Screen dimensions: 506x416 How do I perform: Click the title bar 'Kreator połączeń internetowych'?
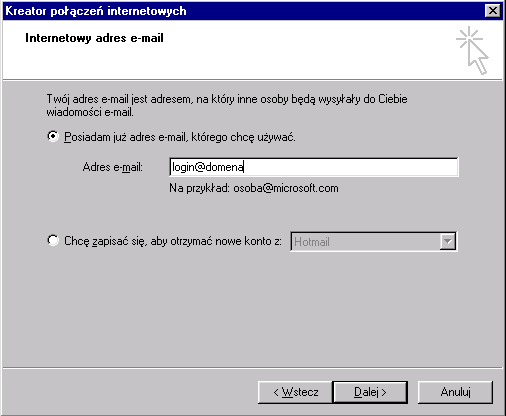(96, 11)
